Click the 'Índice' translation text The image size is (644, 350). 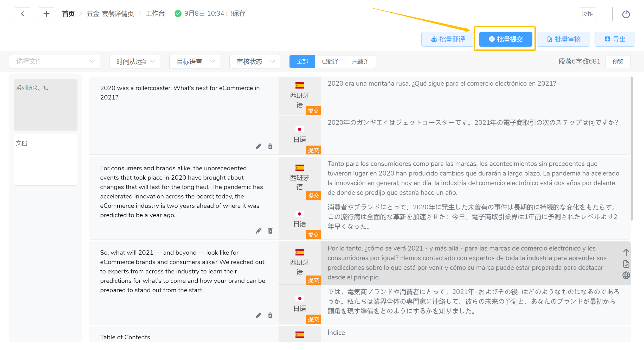[x=336, y=333]
